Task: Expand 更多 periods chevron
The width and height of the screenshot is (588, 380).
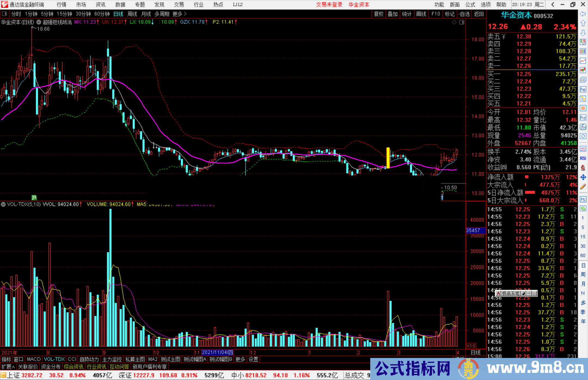Action: coord(185,14)
